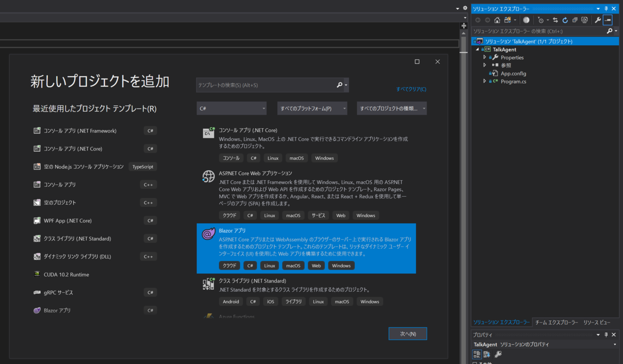Expand the 参照 references node
The image size is (623, 364).
click(485, 65)
